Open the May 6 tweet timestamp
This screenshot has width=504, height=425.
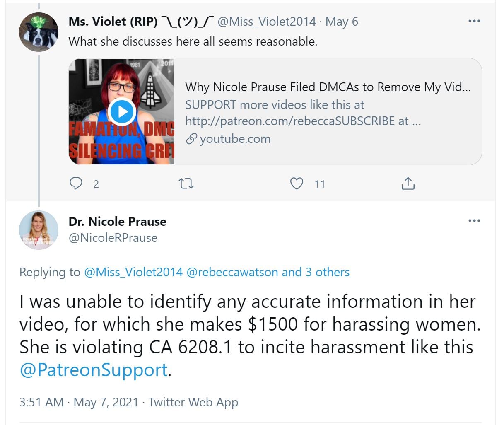pos(342,22)
